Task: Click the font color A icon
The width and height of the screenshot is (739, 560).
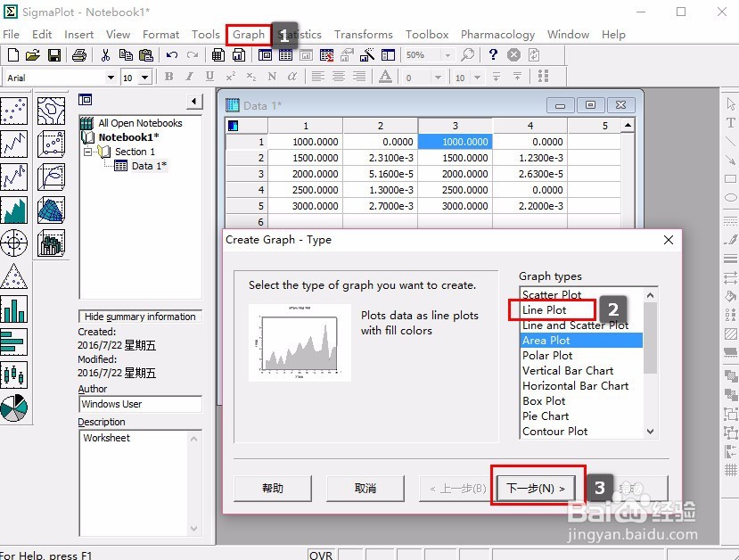Action: pos(385,77)
